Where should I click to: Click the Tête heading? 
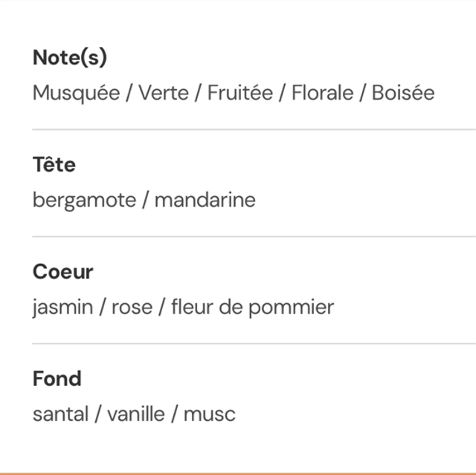54,164
